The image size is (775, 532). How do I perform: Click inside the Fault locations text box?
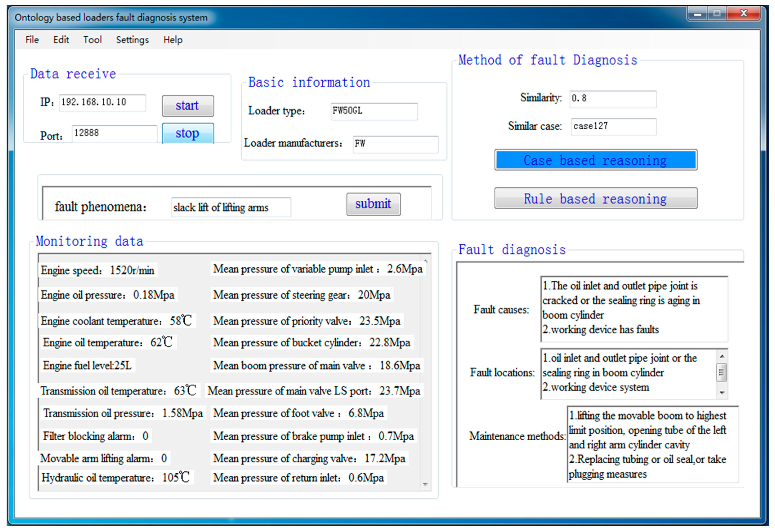629,374
